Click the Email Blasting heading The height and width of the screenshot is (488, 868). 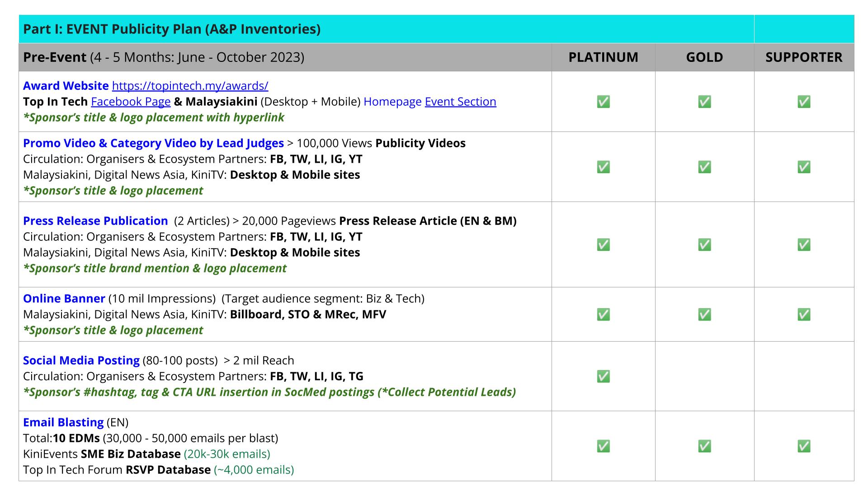pyautogui.click(x=63, y=422)
